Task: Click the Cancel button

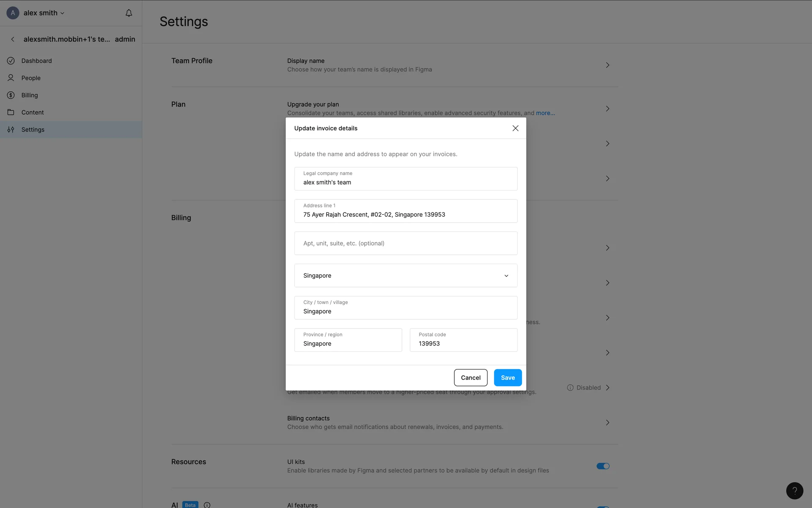Action: coord(470,378)
